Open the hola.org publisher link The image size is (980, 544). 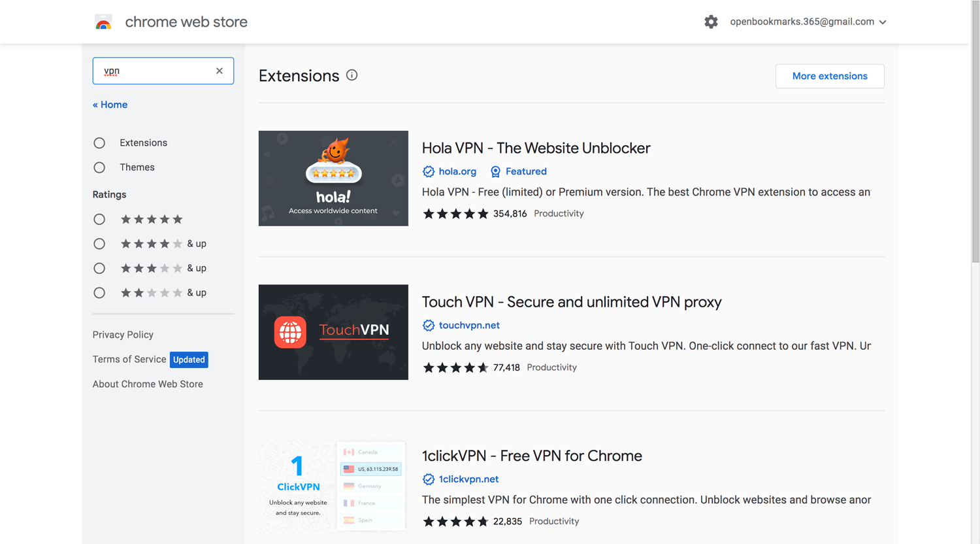pos(457,171)
